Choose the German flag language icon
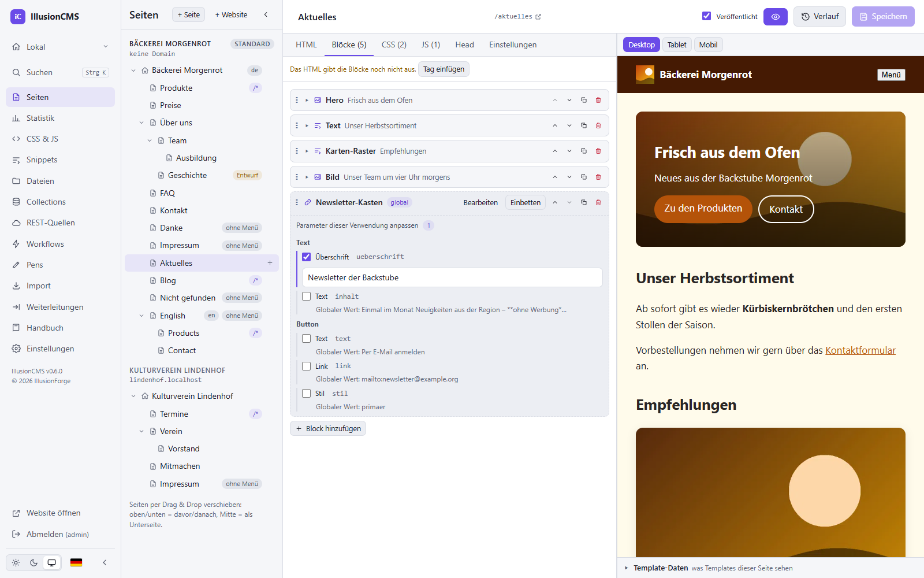The height and width of the screenshot is (578, 924). tap(76, 562)
